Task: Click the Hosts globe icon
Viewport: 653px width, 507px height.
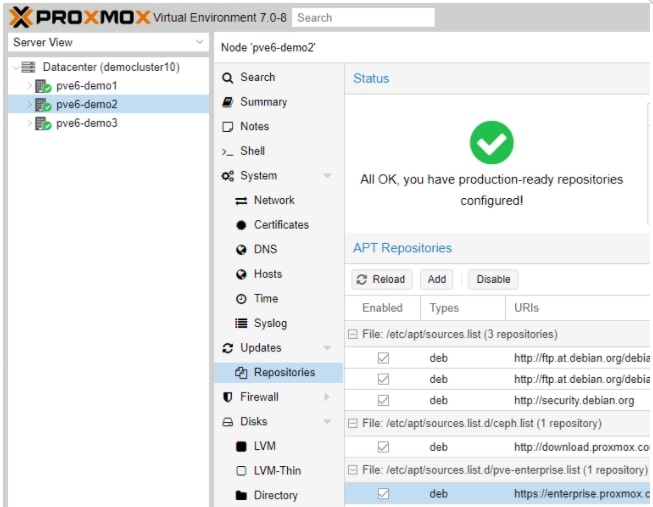Action: click(241, 274)
